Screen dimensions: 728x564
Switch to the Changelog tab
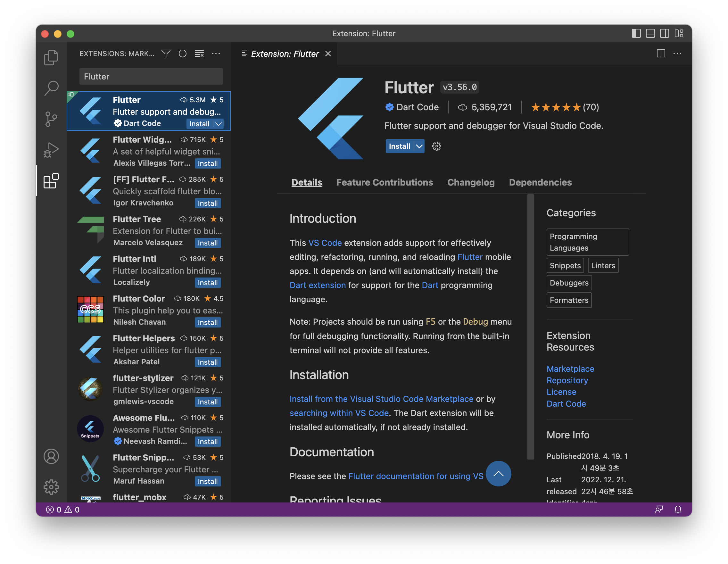[x=471, y=182]
